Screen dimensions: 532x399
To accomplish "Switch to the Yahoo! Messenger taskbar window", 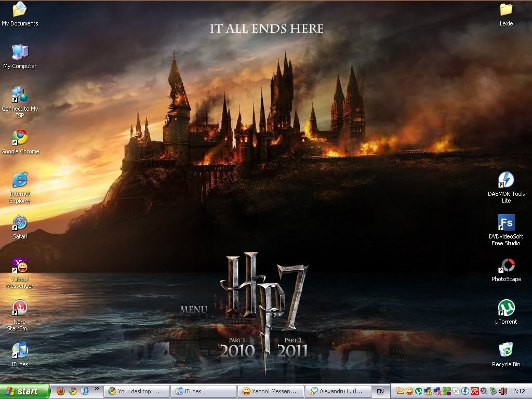I will coord(271,391).
